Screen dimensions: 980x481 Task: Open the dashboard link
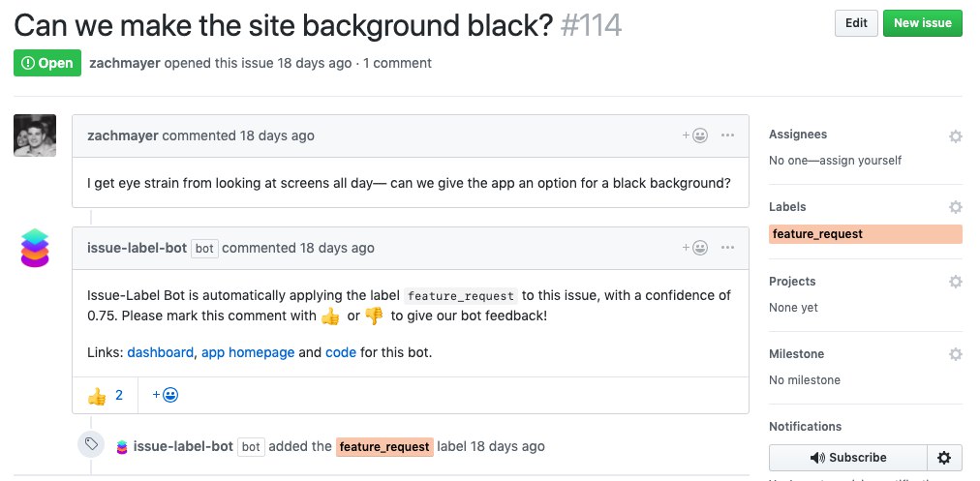point(160,352)
